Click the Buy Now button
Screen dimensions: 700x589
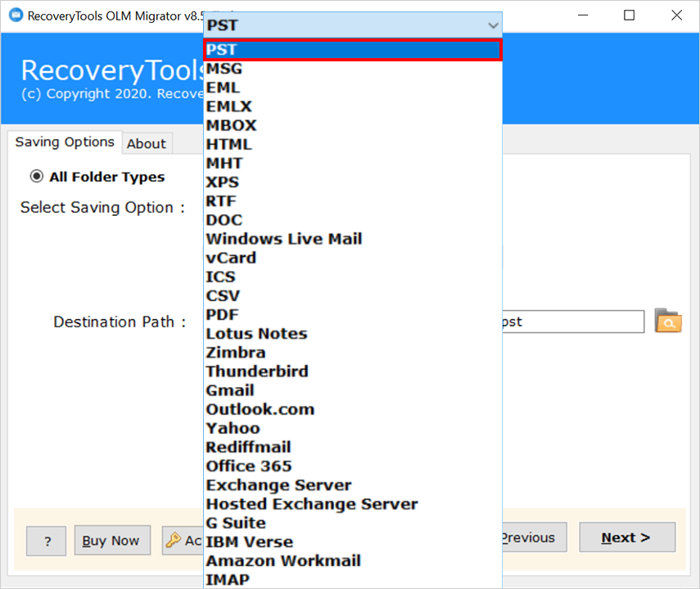(x=112, y=541)
